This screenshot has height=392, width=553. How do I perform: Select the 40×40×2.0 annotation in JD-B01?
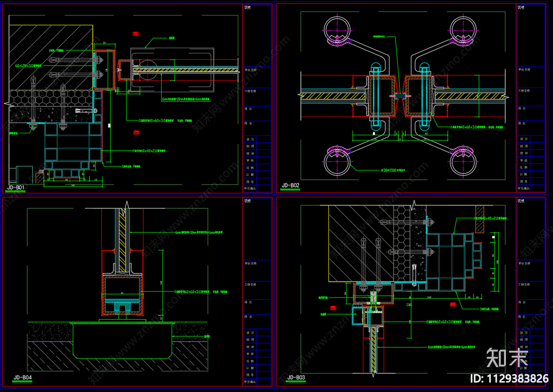[x=149, y=151]
